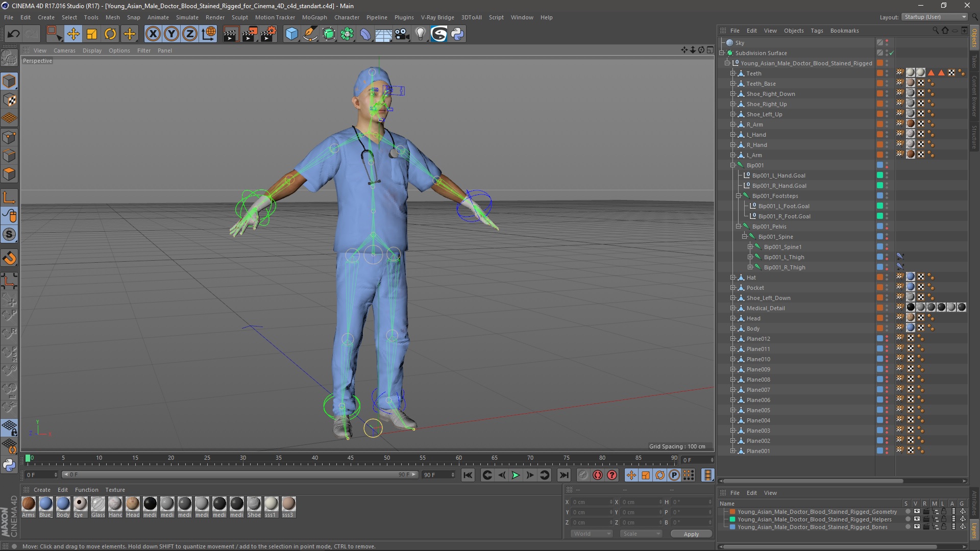Select the Arms material swatch
980x551 pixels.
(29, 504)
